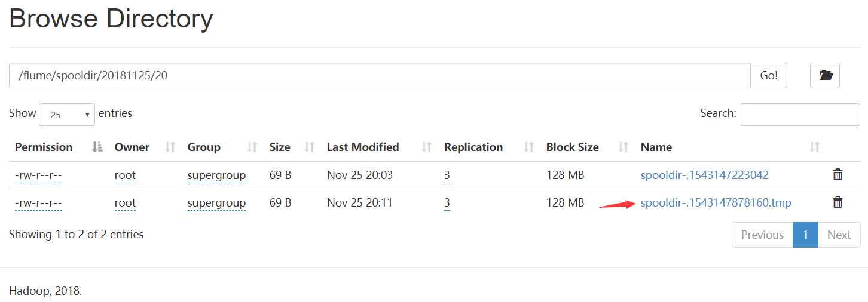Open the parent directory folder icon
The height and width of the screenshot is (302, 868).
[x=825, y=76]
